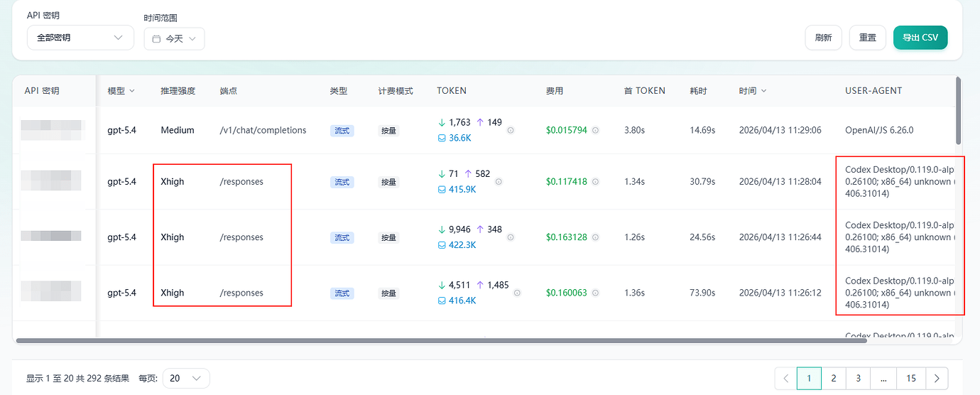
Task: Click the cache icon before 36.6K
Action: click(x=442, y=138)
